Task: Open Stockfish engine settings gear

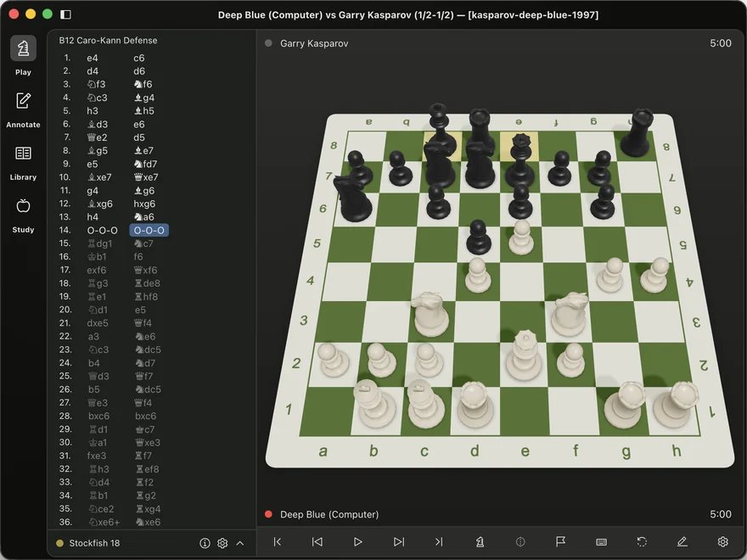Action: (x=222, y=543)
